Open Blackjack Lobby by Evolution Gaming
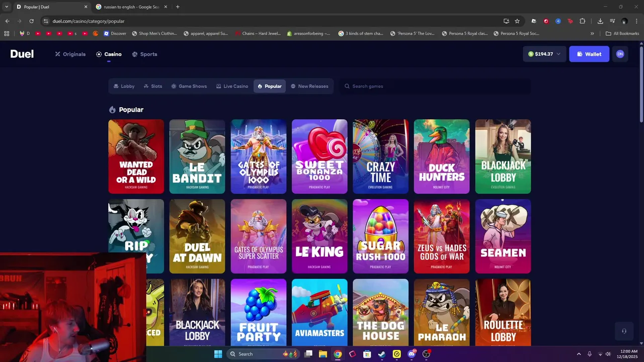The height and width of the screenshot is (362, 644). [503, 156]
